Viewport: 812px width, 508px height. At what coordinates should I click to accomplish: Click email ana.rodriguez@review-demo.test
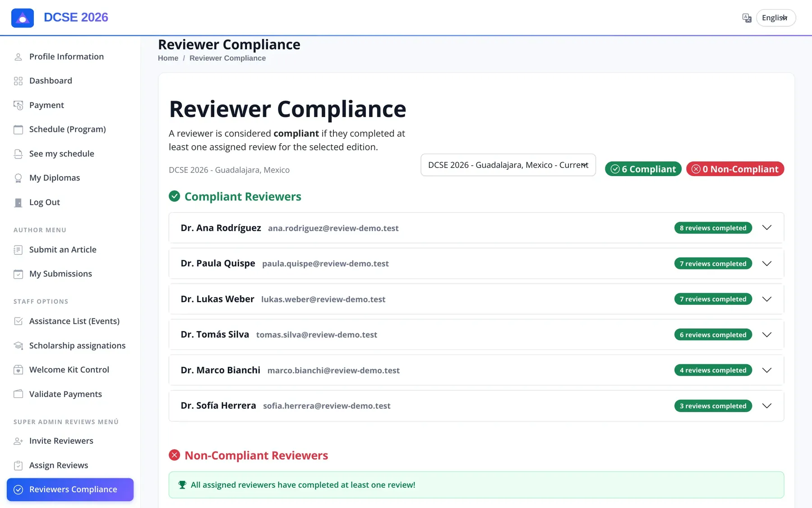pyautogui.click(x=333, y=228)
